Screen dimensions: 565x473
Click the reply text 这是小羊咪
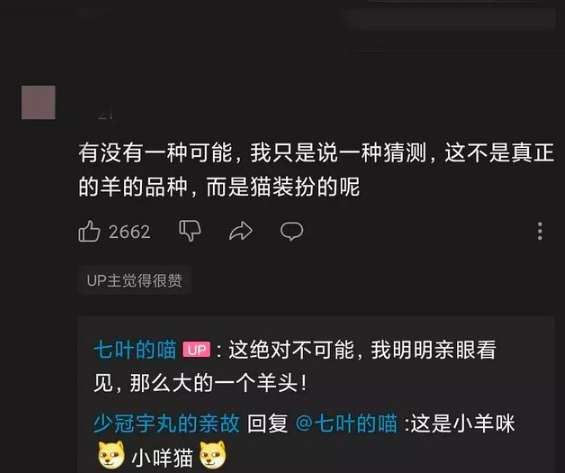(463, 423)
